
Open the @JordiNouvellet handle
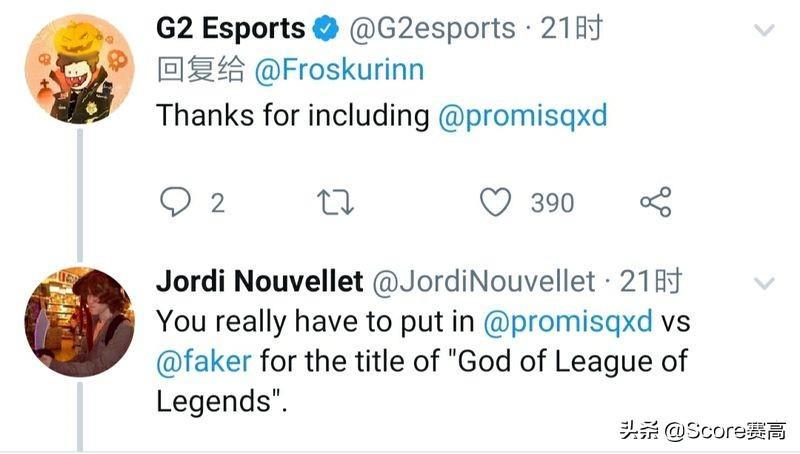pyautogui.click(x=484, y=283)
